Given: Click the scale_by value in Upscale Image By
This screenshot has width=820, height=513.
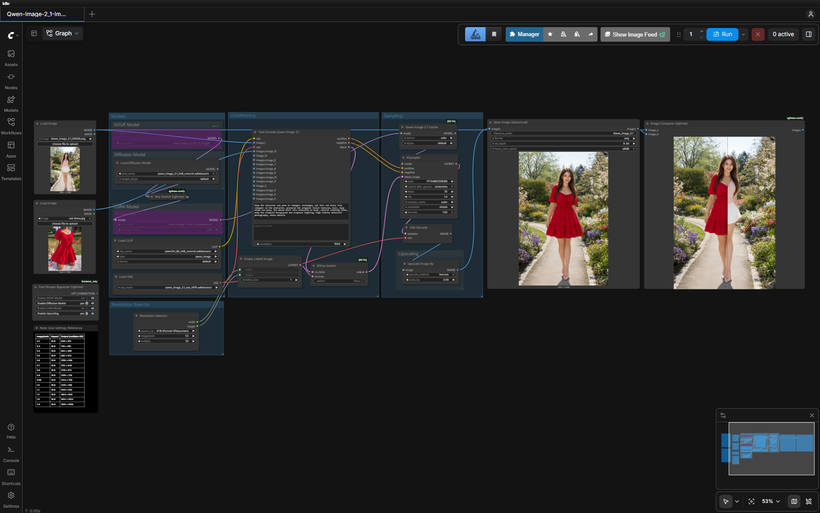Looking at the screenshot, I should coord(429,280).
